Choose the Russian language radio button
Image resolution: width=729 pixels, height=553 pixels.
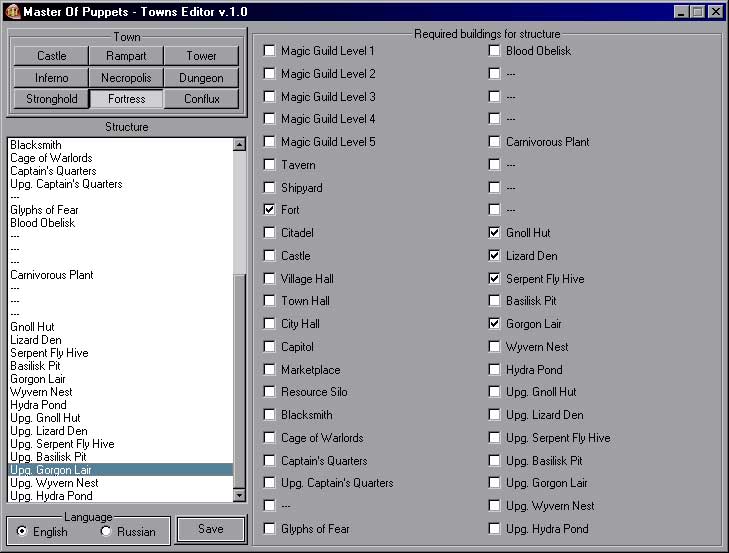pos(106,531)
